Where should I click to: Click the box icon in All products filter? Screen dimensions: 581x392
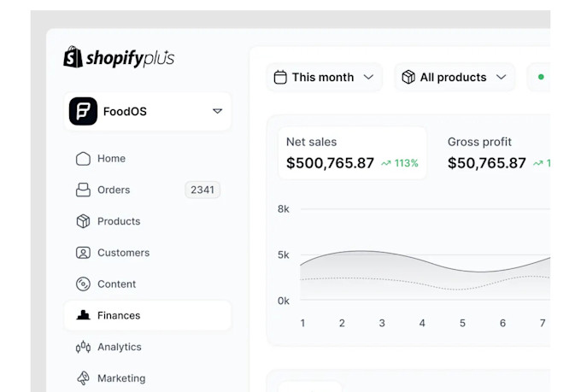pos(408,77)
